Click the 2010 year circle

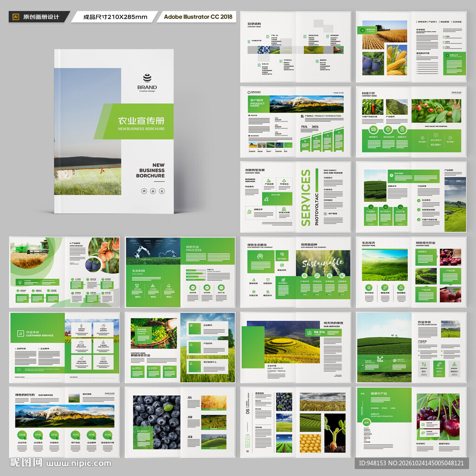pos(38,435)
